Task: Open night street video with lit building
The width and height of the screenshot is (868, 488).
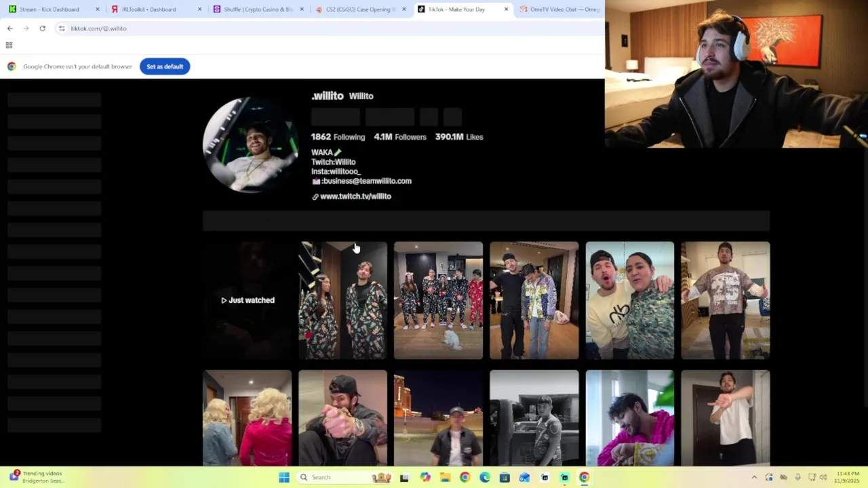Action: tap(439, 418)
